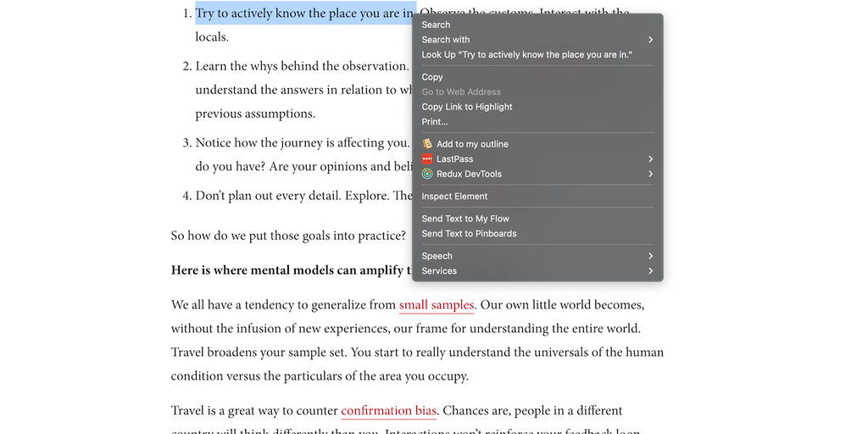868x434 pixels.
Task: Select Look Up for the highlighted phrase
Action: [527, 55]
